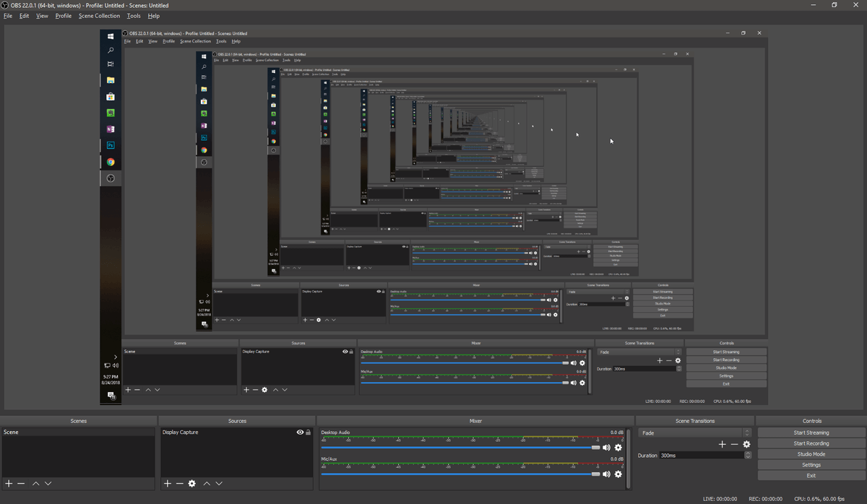Open the Fade transition dropdown
This screenshot has width=867, height=504.
pyautogui.click(x=695, y=433)
